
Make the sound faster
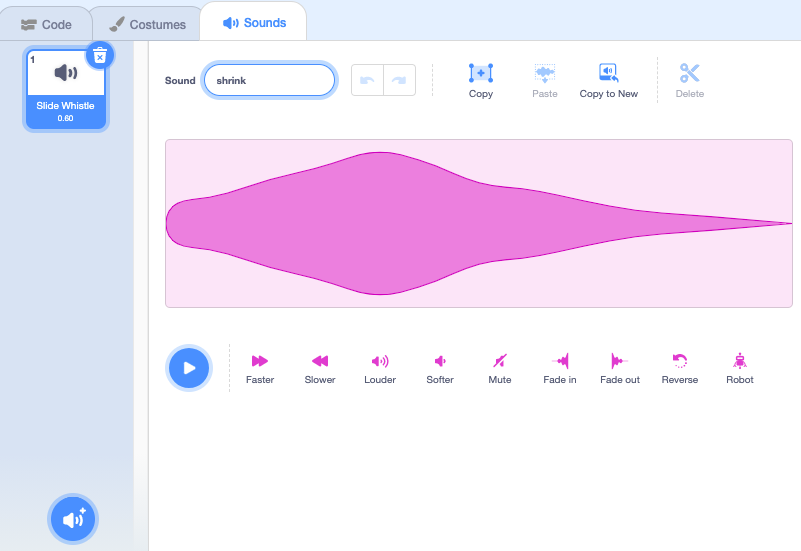pos(260,369)
